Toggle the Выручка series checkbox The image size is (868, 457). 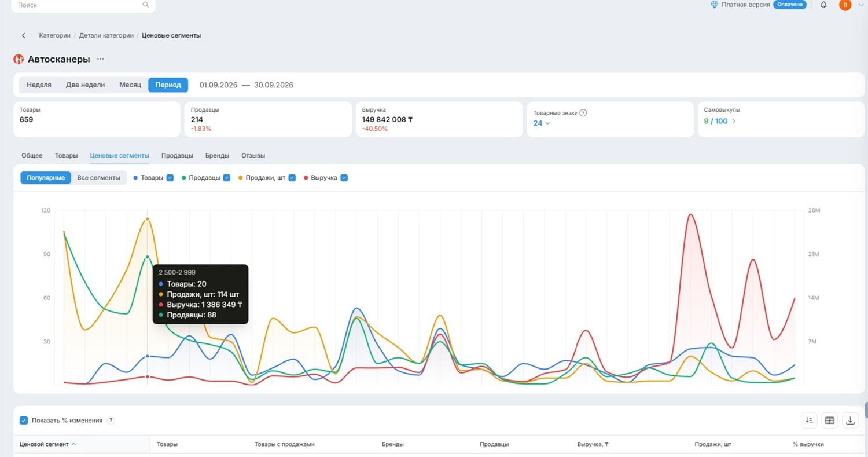coord(344,178)
